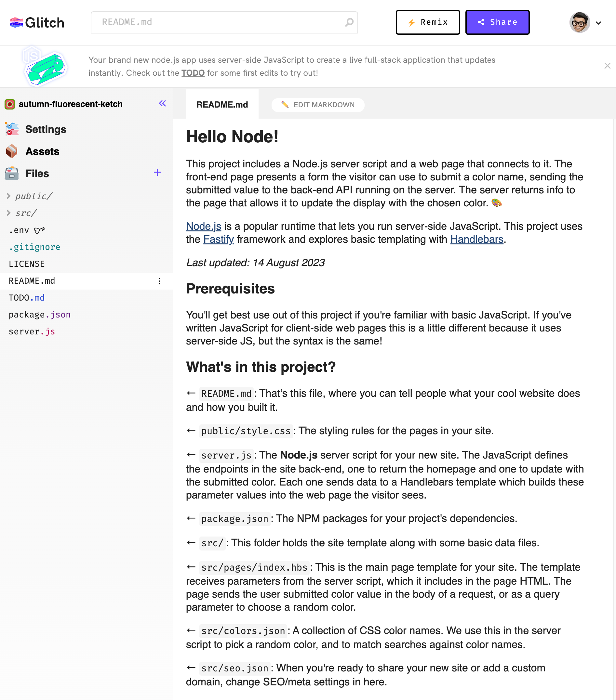This screenshot has width=616, height=700.
Task: Click the Assets box icon
Action: pos(12,151)
